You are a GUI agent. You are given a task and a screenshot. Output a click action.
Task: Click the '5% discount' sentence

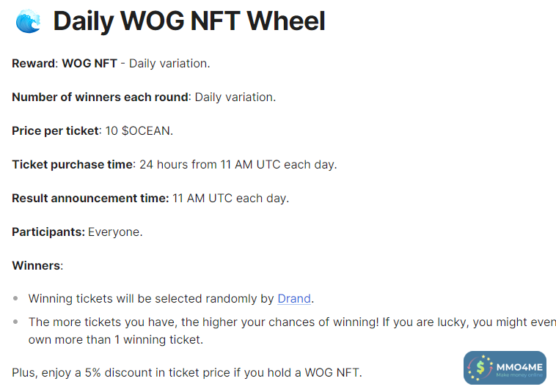(187, 372)
